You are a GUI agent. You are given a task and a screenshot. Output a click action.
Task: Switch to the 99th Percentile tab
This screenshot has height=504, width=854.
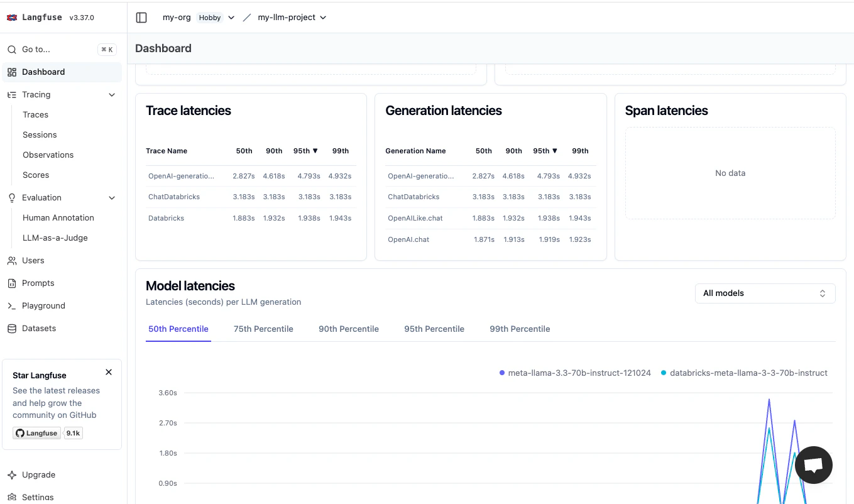(520, 329)
